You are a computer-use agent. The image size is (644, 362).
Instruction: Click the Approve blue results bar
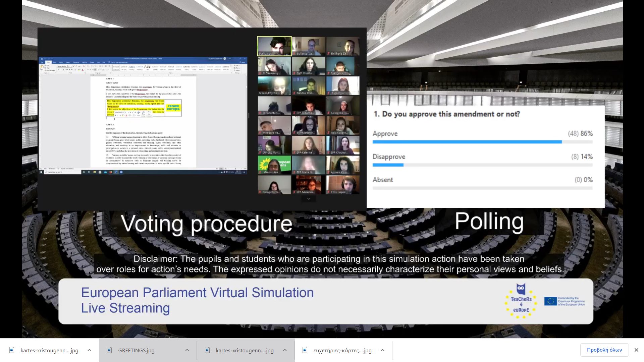[467, 142]
